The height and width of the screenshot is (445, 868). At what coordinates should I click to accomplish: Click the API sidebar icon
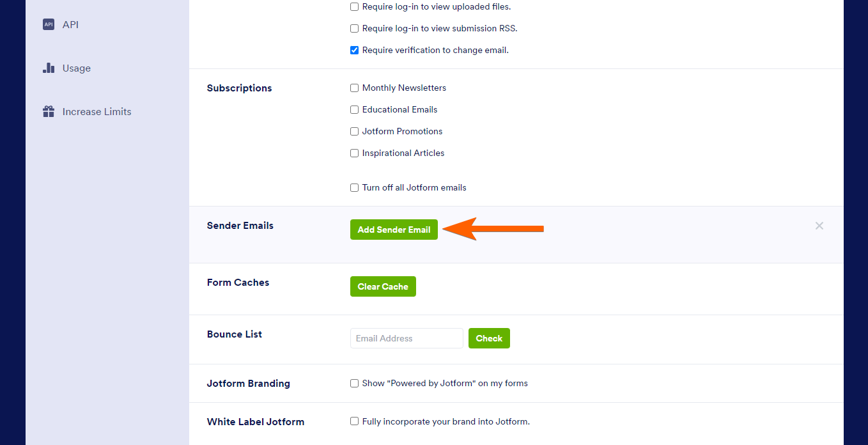[49, 24]
